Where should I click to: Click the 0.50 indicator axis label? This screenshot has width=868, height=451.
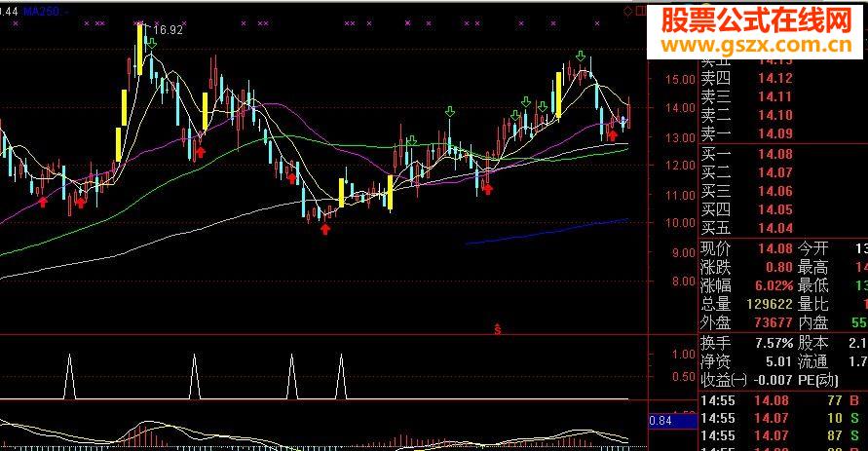point(684,377)
